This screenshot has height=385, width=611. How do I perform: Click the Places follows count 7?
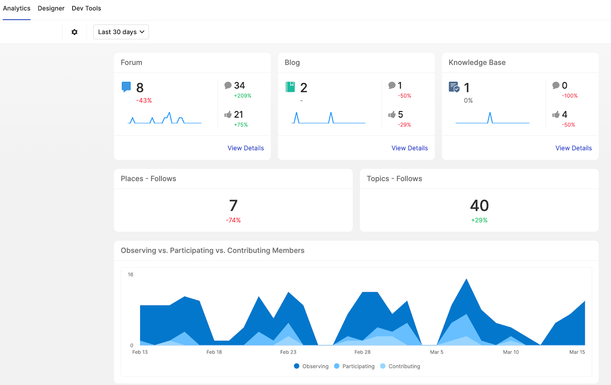point(233,205)
